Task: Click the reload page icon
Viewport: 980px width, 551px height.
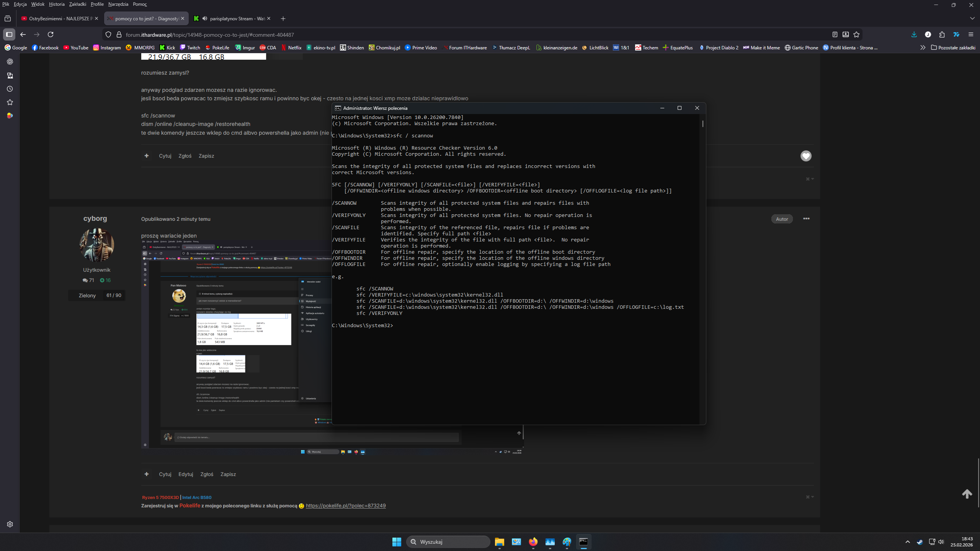Action: pyautogui.click(x=51, y=34)
